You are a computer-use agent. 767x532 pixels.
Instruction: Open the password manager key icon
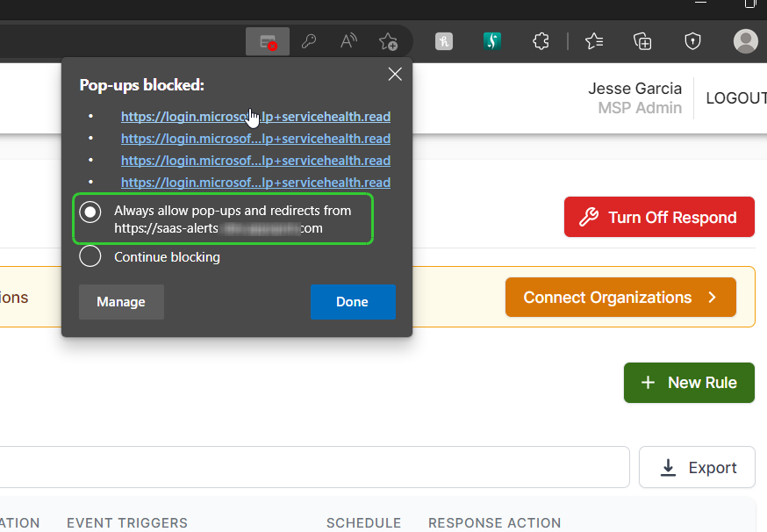[308, 41]
